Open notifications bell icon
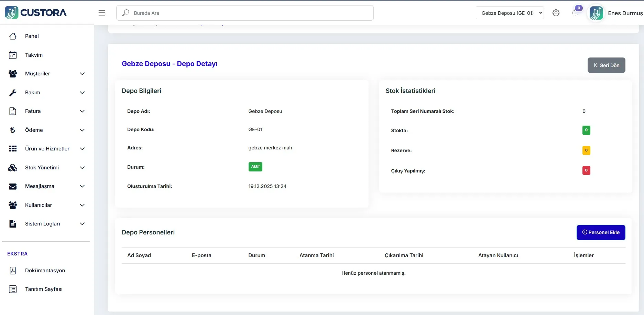The image size is (644, 315). click(575, 13)
